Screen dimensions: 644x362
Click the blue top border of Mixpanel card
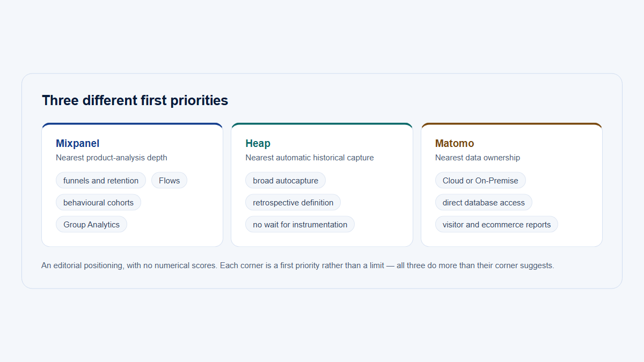(x=132, y=124)
